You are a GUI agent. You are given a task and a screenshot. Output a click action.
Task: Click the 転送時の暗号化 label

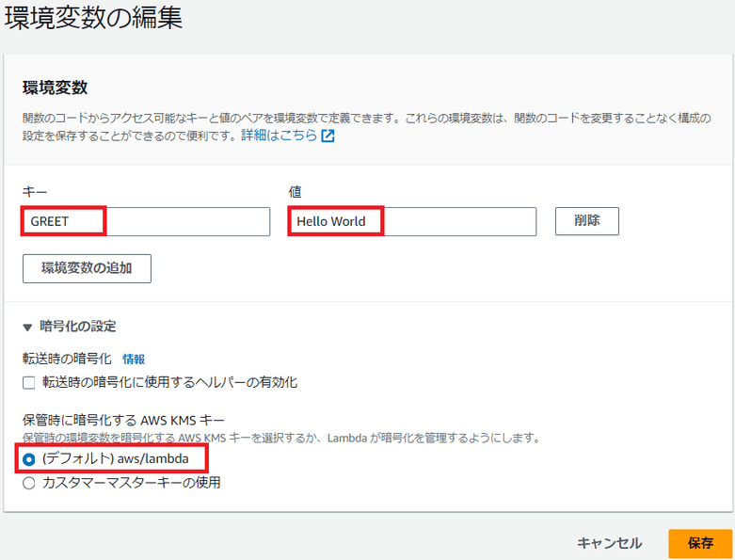(67, 359)
